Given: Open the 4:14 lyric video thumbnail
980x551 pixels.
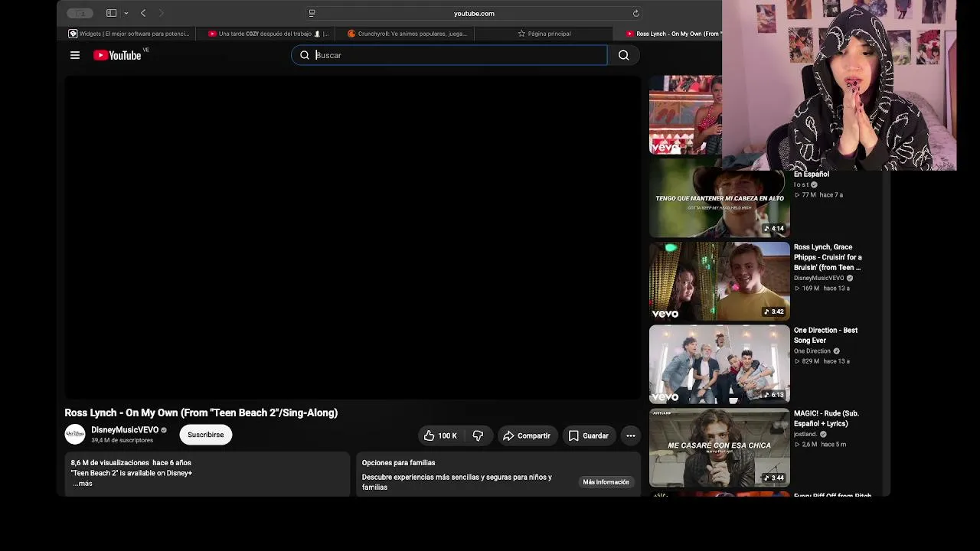Looking at the screenshot, I should point(719,198).
